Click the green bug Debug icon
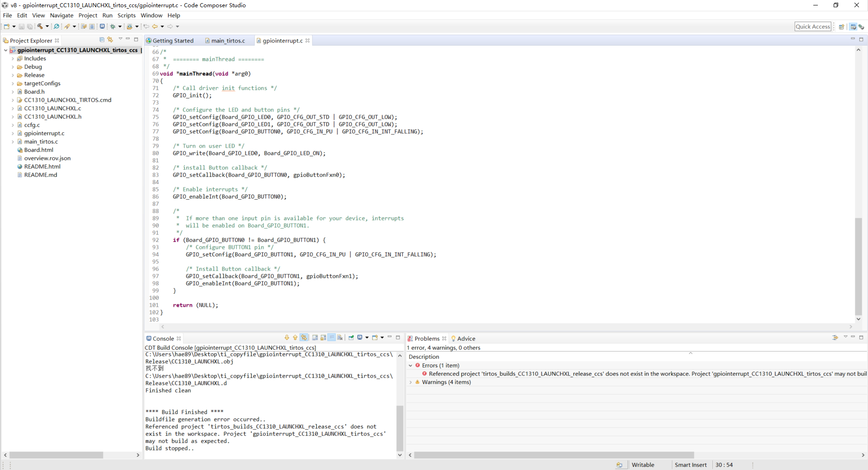The image size is (868, 470). point(113,27)
